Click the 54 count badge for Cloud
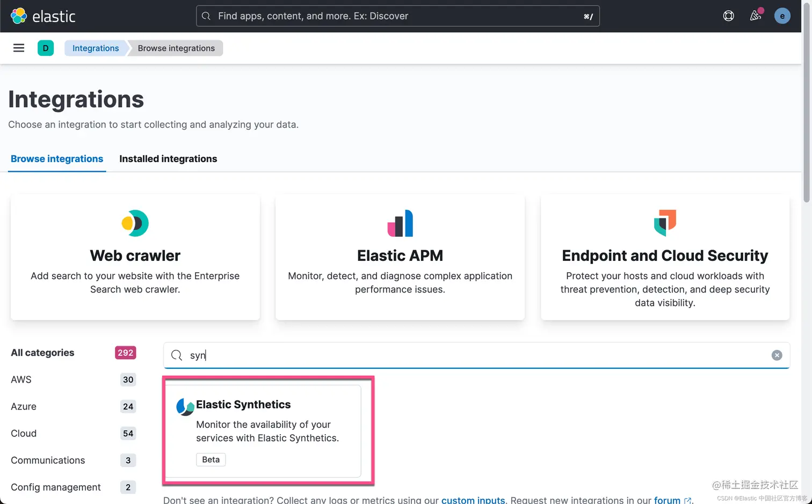This screenshot has width=812, height=504. pyautogui.click(x=128, y=433)
